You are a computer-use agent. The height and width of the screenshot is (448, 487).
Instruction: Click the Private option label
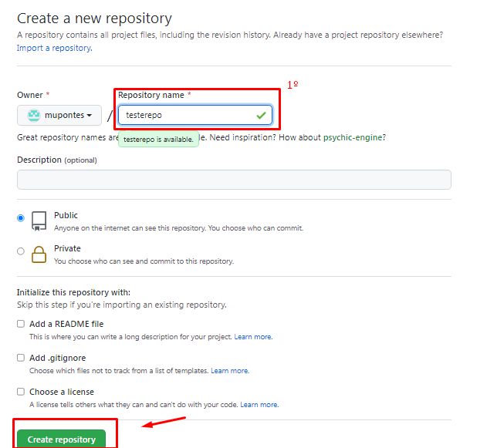click(x=67, y=248)
